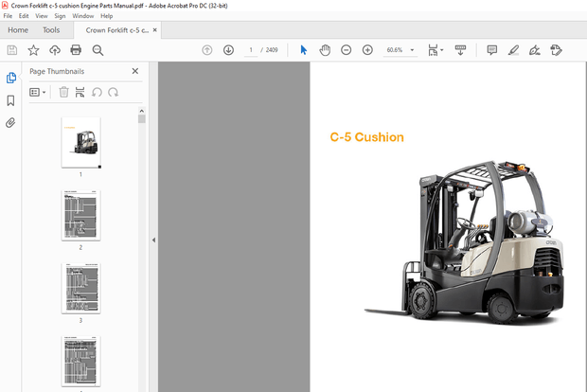Show Page Thumbnails panel icon

pyautogui.click(x=10, y=78)
